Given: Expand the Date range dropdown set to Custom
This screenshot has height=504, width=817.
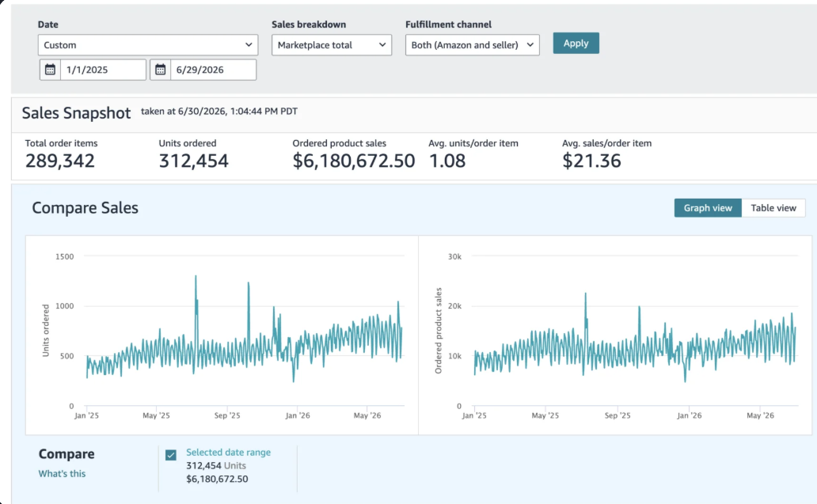Looking at the screenshot, I should coord(148,45).
